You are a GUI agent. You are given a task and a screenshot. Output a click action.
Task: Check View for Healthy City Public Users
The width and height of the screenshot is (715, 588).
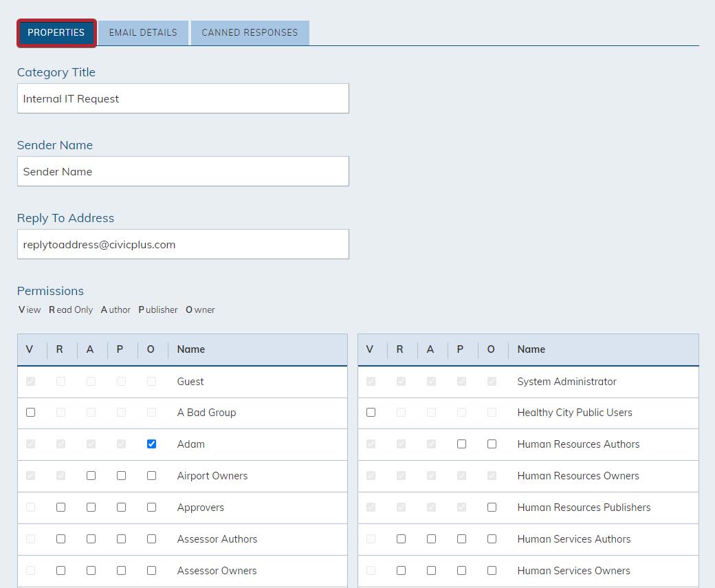[371, 413]
